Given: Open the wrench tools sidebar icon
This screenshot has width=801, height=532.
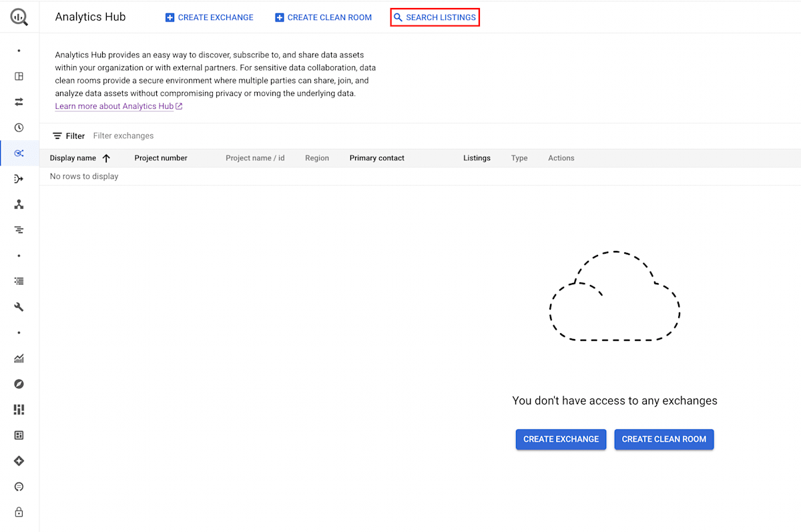Looking at the screenshot, I should (x=19, y=307).
